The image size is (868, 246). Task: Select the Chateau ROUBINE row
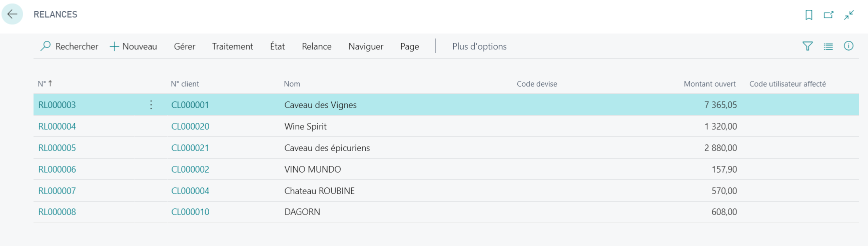[446, 190]
